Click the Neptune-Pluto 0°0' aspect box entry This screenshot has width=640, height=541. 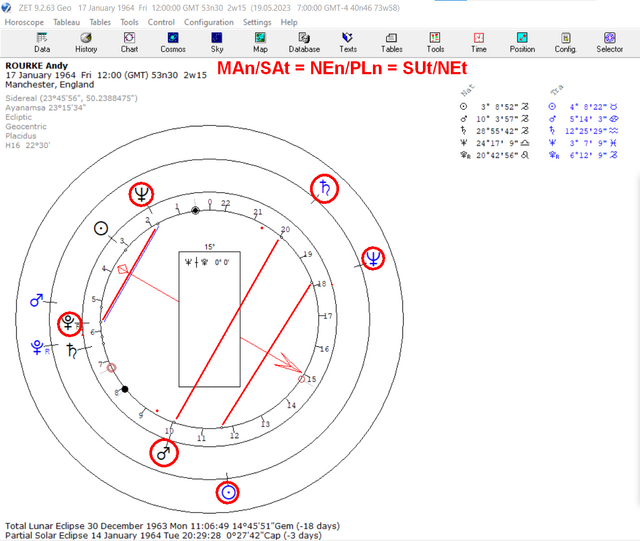point(207,262)
